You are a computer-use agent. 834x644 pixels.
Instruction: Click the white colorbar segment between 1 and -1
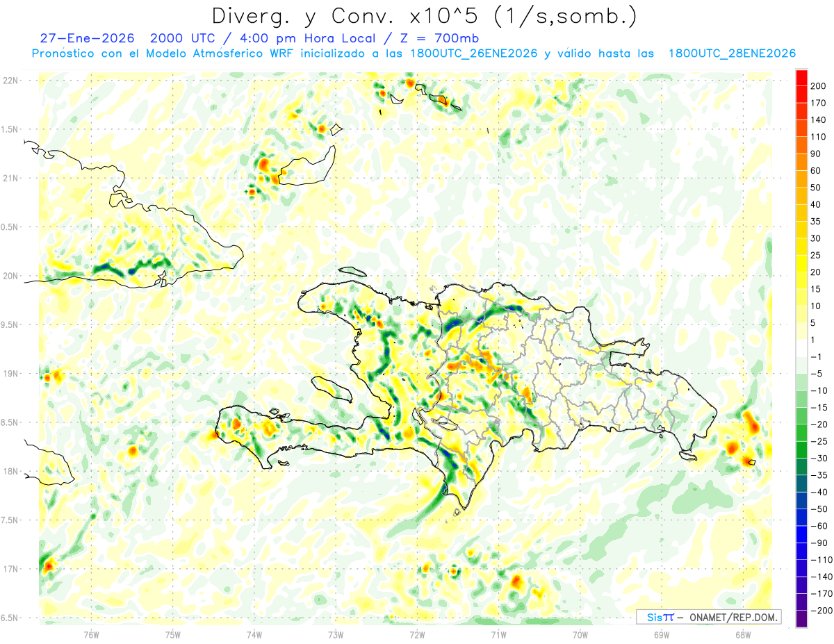801,348
